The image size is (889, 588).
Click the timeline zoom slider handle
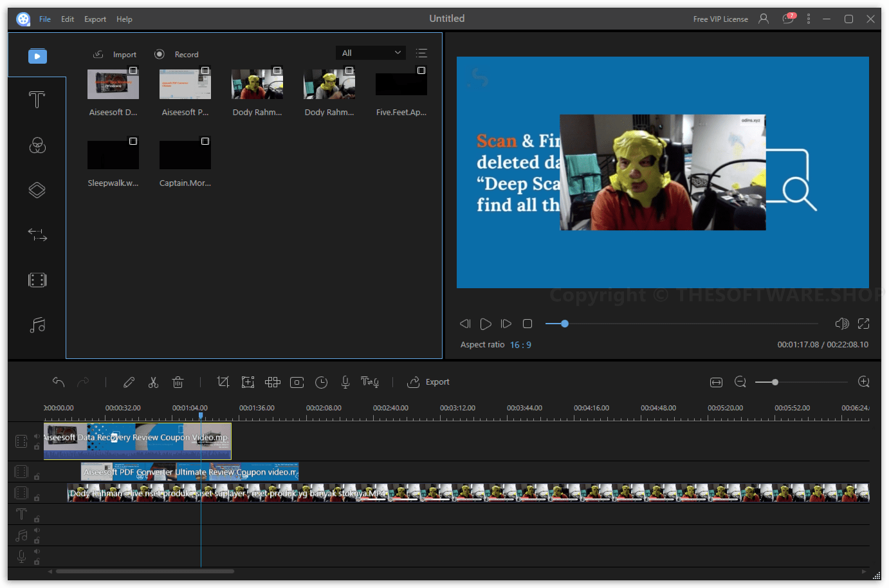point(775,382)
